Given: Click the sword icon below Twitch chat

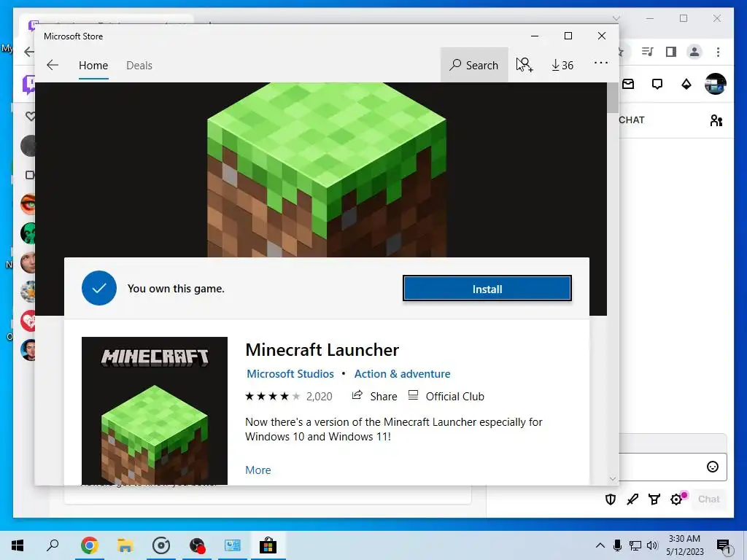Looking at the screenshot, I should coord(632,499).
